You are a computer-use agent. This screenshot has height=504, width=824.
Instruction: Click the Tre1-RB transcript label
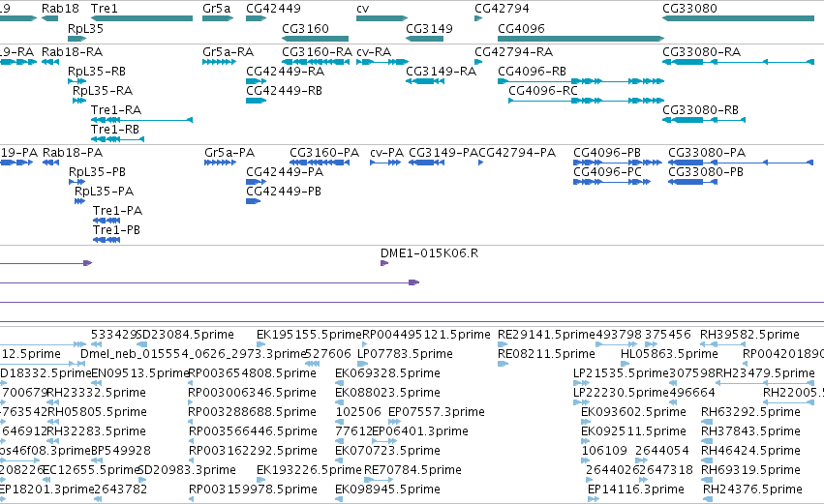[115, 130]
